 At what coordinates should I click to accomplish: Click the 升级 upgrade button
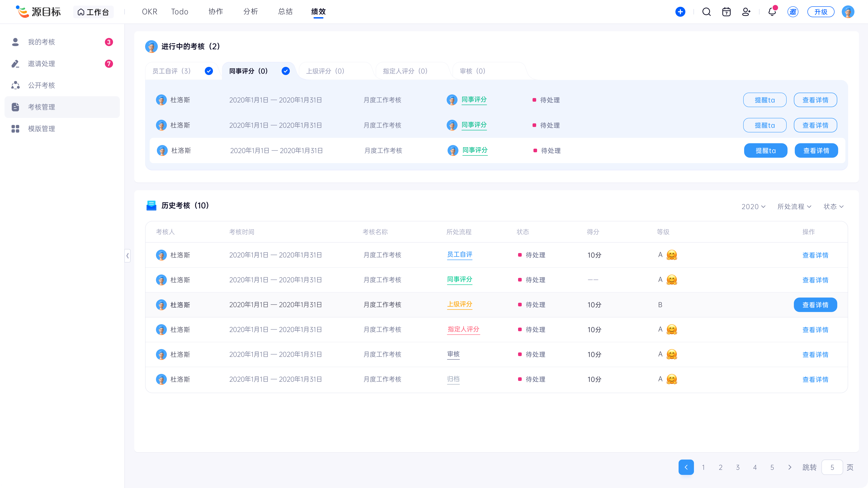(x=821, y=12)
